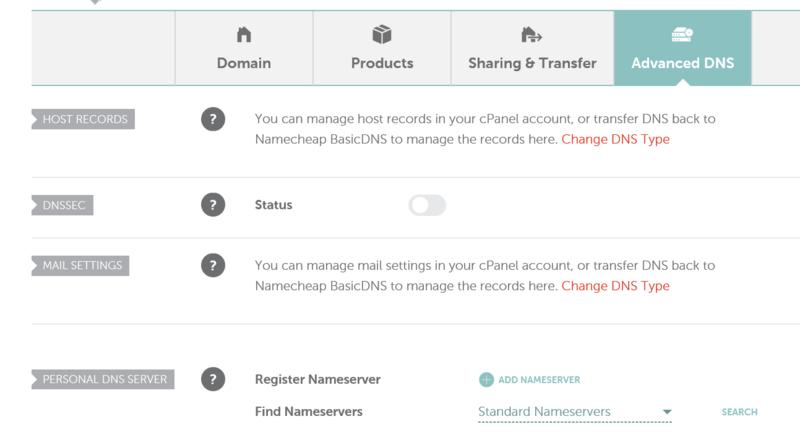
Task: Click the ADD NAMESERVER button
Action: pos(539,380)
